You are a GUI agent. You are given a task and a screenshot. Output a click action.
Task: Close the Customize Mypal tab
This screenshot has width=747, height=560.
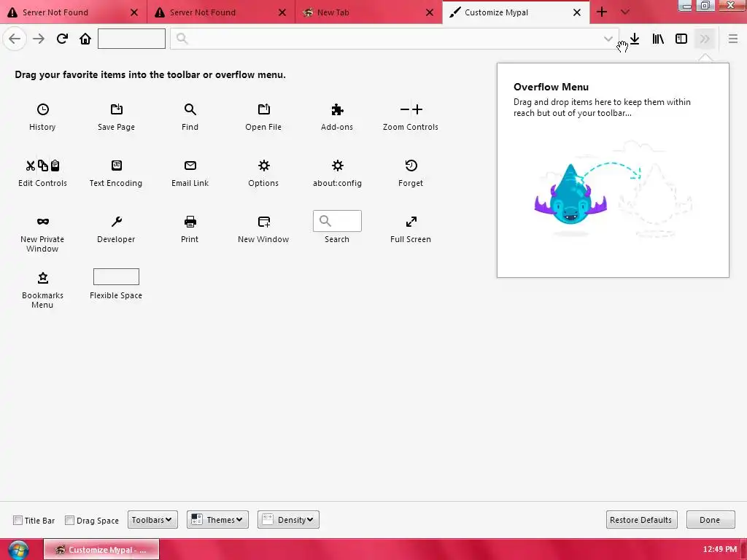pyautogui.click(x=577, y=12)
